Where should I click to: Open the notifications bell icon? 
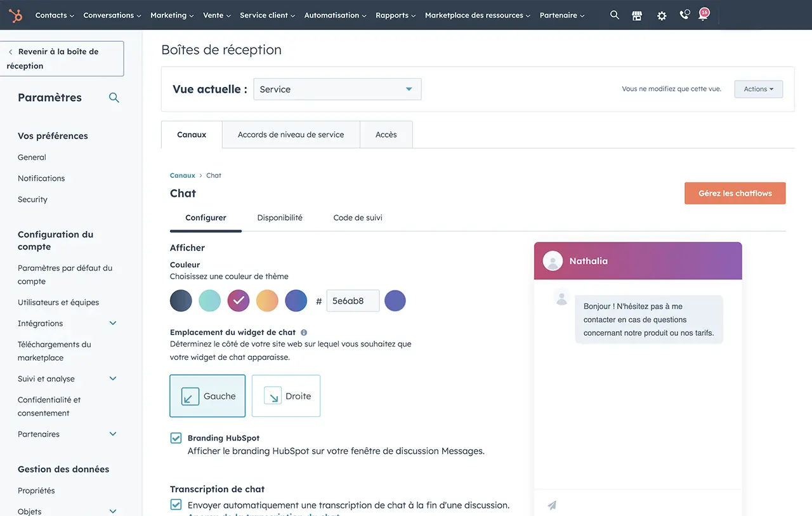pyautogui.click(x=703, y=15)
